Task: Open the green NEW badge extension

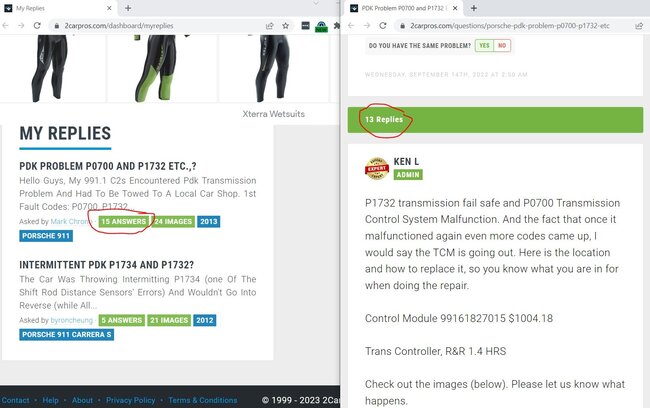Action: (321, 27)
